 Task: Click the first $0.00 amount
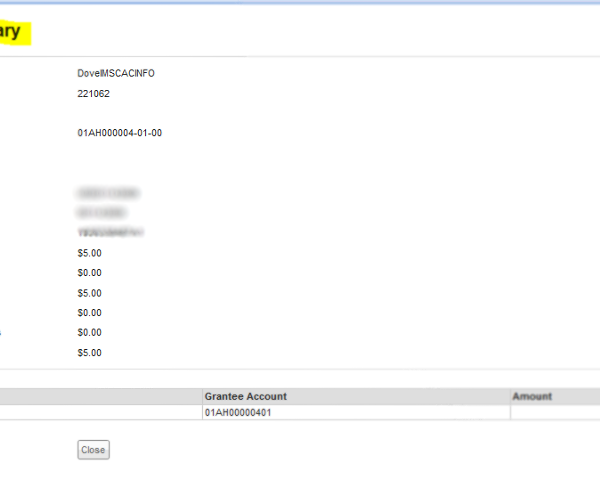89,273
